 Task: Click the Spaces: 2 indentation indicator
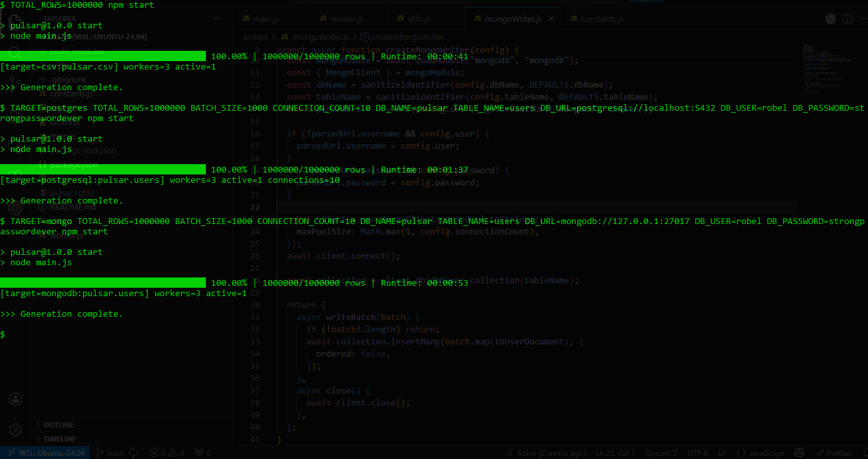pos(661,453)
